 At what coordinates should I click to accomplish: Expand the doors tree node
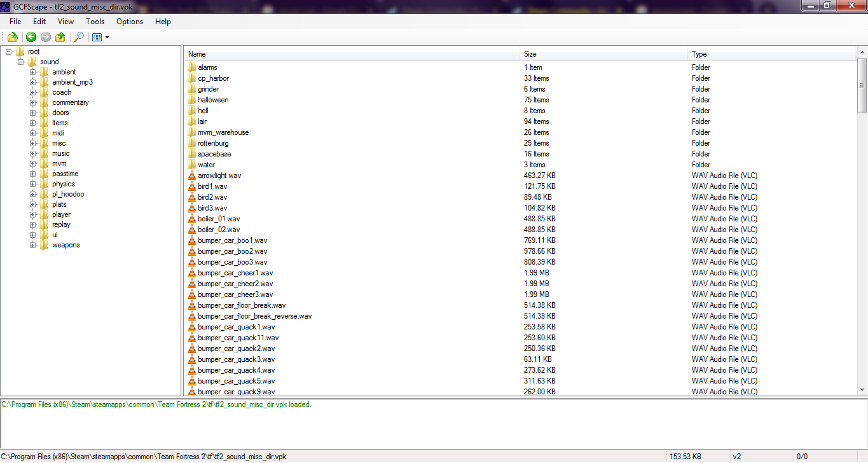pos(32,113)
